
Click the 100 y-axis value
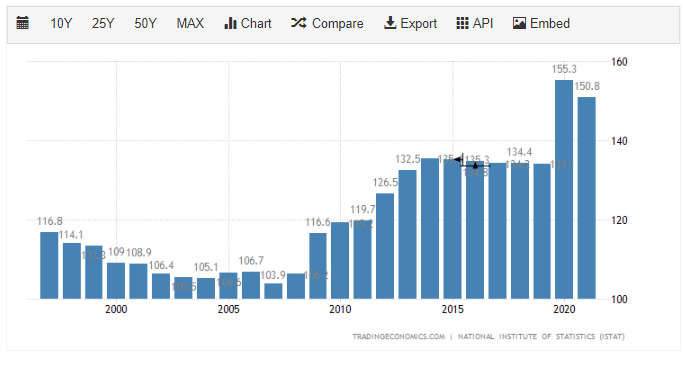[619, 299]
